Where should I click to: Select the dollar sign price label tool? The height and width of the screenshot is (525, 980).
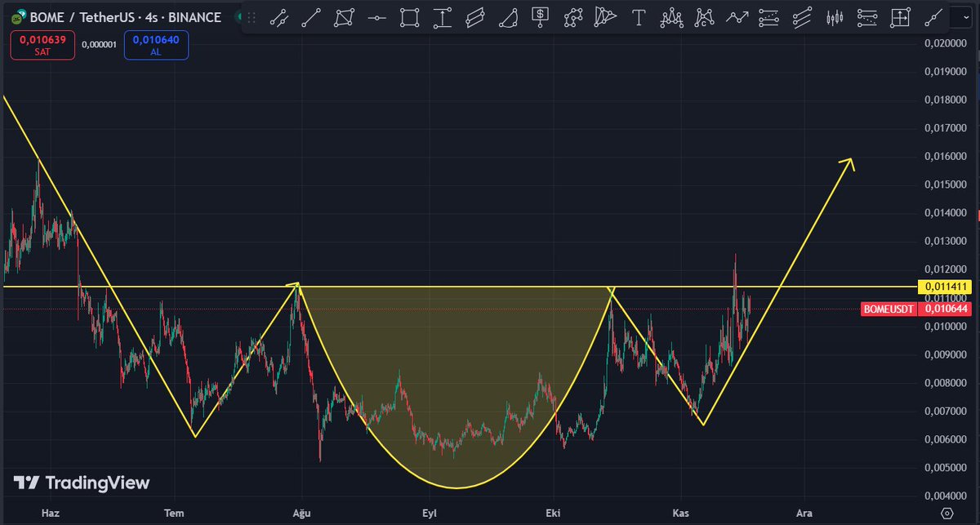(x=541, y=16)
